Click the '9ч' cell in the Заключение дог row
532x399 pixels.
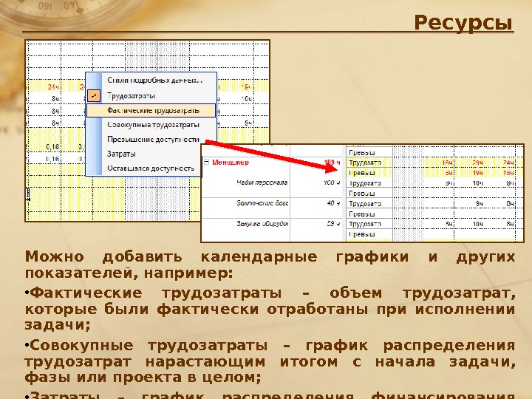[479, 204]
